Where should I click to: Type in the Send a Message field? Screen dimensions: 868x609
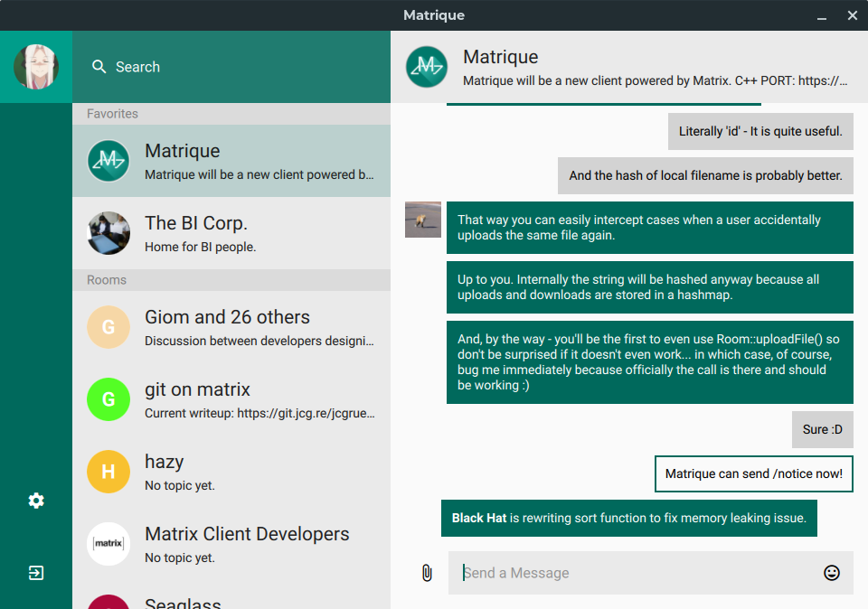click(633, 573)
